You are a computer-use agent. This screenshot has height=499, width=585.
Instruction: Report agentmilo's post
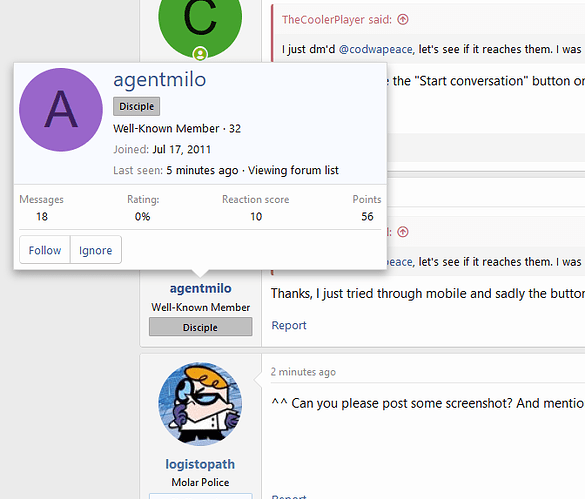289,325
